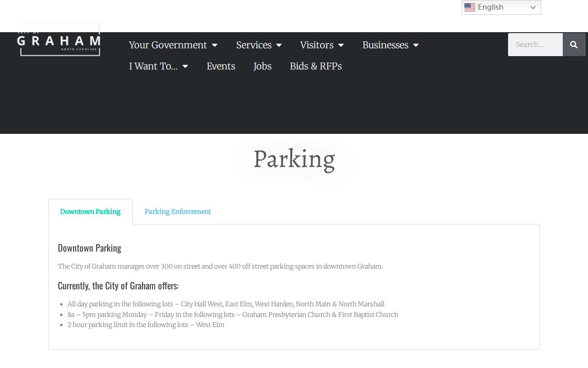
Task: Click the 2 hour parking limit bullet
Action: click(146, 325)
